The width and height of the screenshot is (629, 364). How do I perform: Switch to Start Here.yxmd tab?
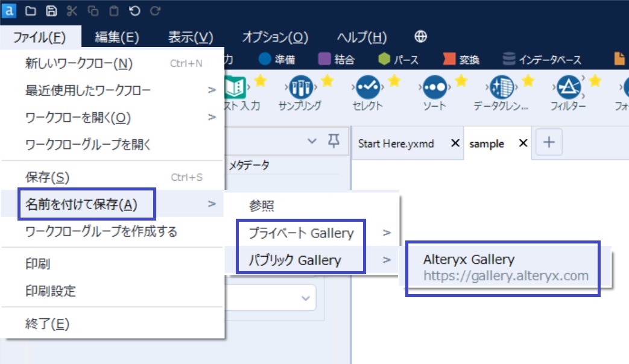click(396, 143)
